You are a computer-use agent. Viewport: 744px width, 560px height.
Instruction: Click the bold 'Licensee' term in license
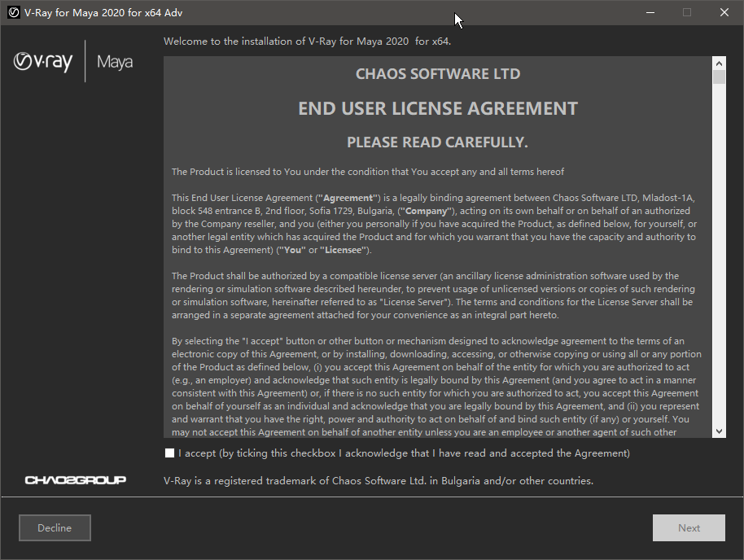[x=344, y=250]
